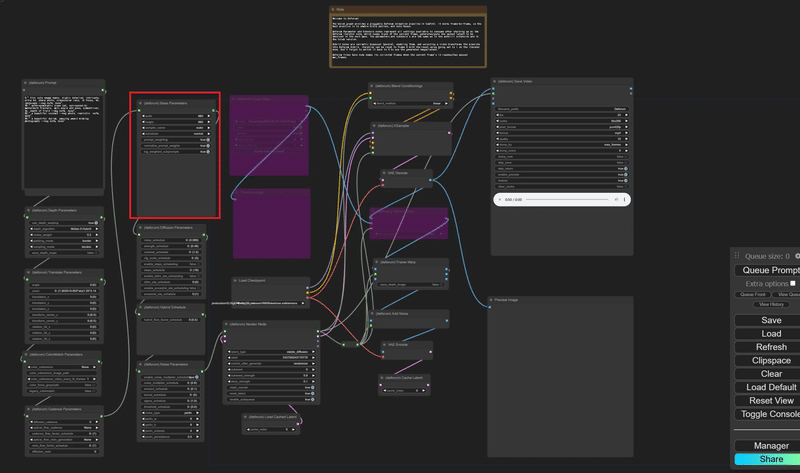Open depth_algorithm dropdown in Depth Parameters
Screen dimensions: 800x473
(x=64, y=229)
